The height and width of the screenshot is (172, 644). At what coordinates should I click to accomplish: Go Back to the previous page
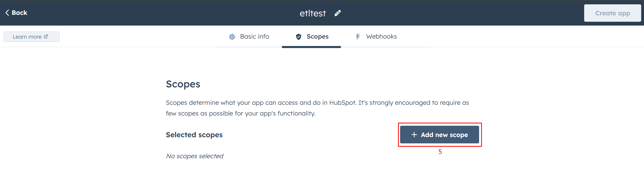tap(16, 12)
